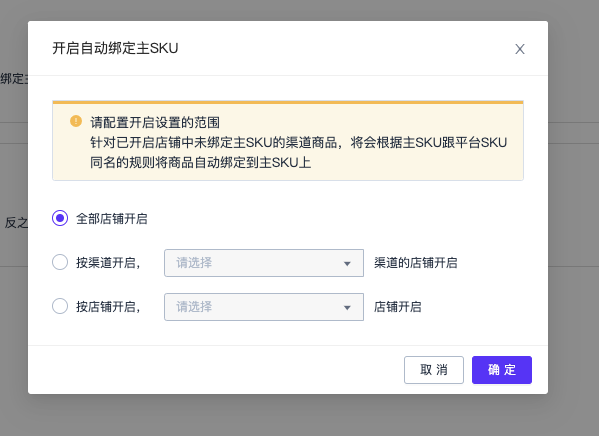Click the orange warning icon in alert
The height and width of the screenshot is (436, 599).
[x=76, y=121]
